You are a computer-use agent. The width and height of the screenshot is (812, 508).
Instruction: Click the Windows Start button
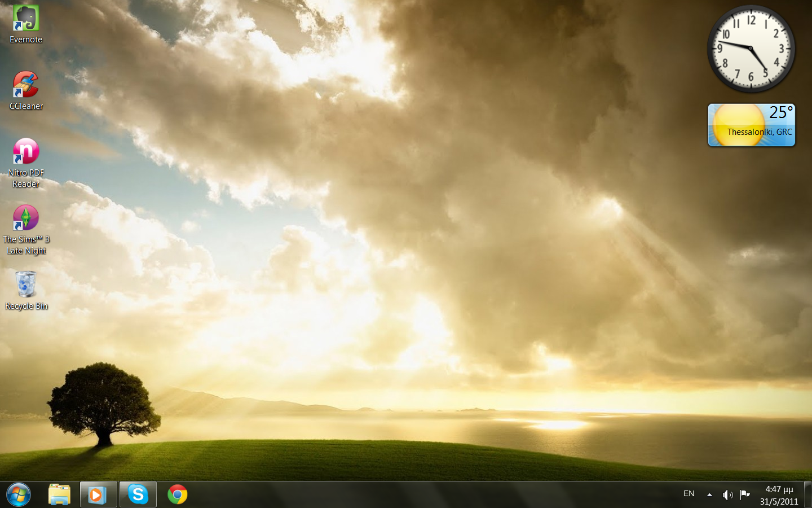pyautogui.click(x=19, y=494)
